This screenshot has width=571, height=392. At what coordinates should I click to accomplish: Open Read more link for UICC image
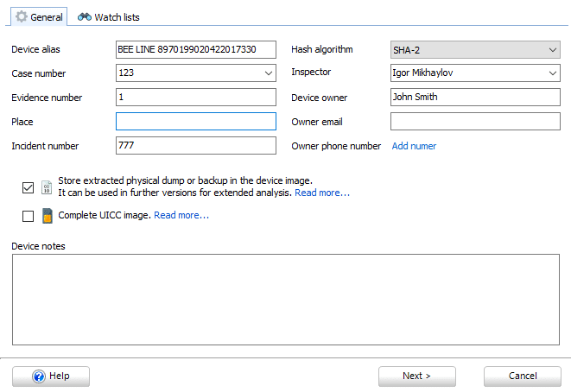point(181,215)
